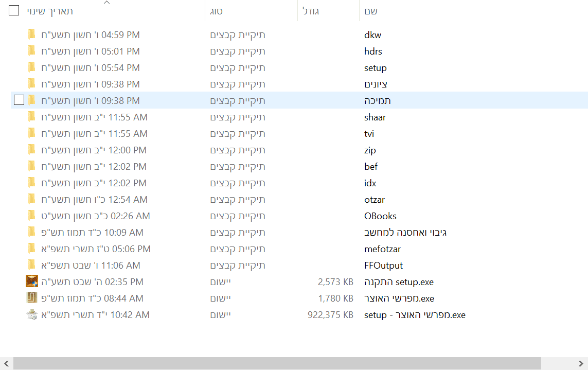The height and width of the screenshot is (370, 588).
Task: Toggle the select-all checkbox in the header
Action: (14, 10)
